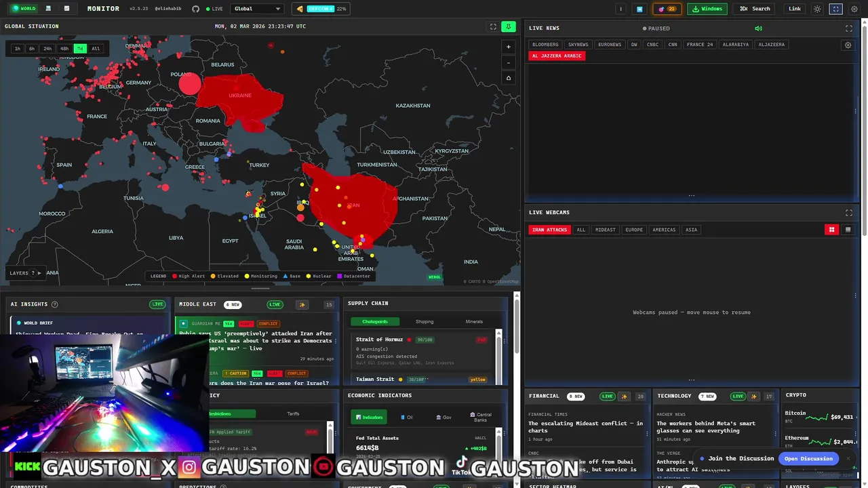Select the France 24 channel

(700, 45)
